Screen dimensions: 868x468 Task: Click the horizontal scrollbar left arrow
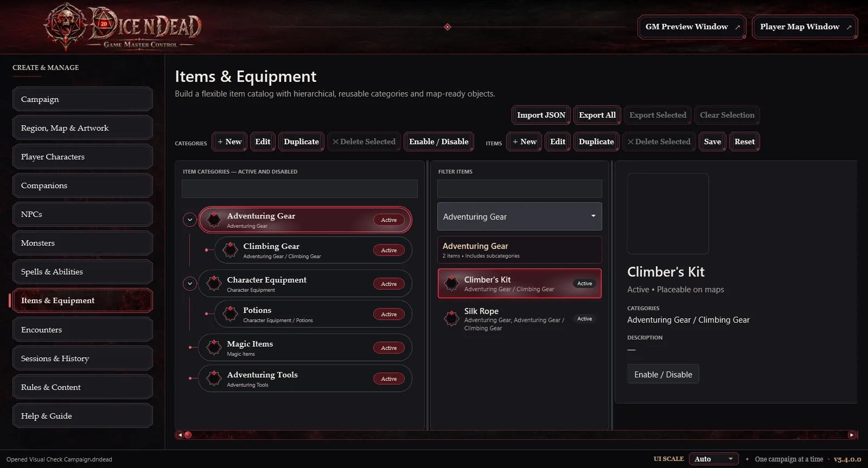pyautogui.click(x=180, y=435)
